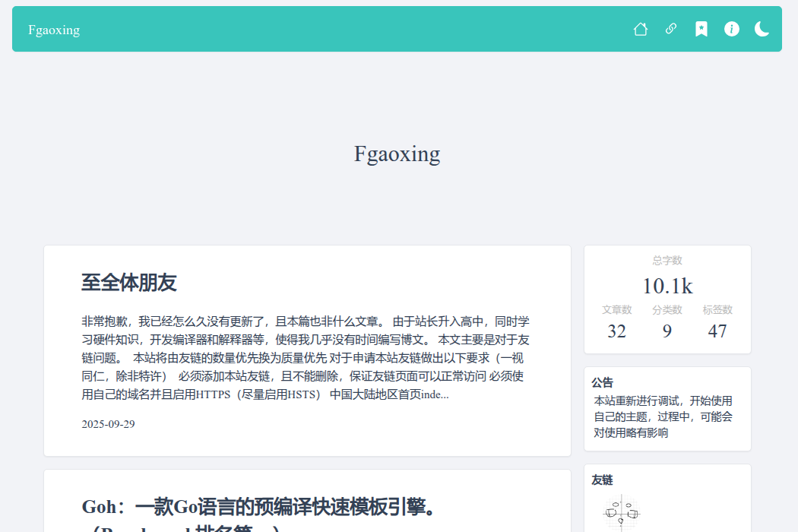
Task: Click the 文章数 count of 32
Action: 617,331
